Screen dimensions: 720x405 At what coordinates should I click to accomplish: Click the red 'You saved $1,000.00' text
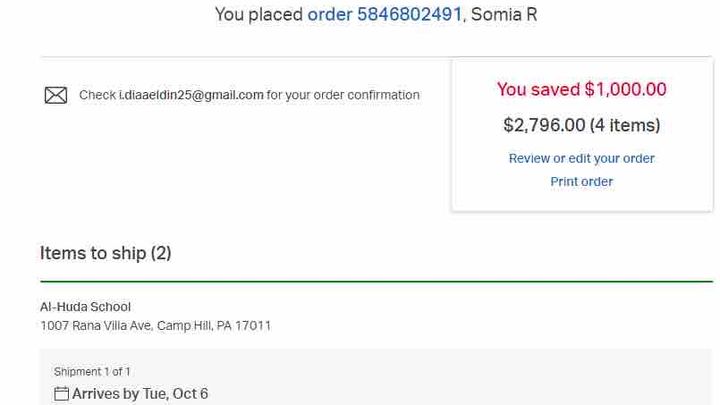[581, 89]
